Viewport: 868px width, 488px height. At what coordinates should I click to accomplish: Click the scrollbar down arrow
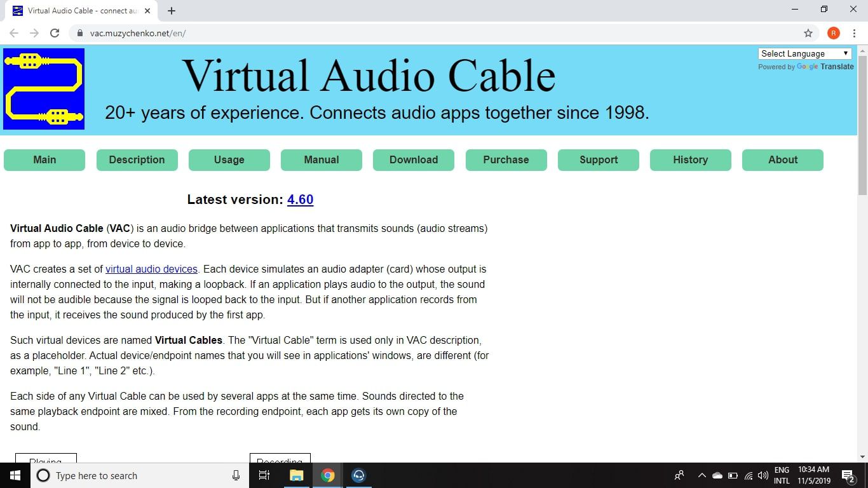click(x=862, y=457)
